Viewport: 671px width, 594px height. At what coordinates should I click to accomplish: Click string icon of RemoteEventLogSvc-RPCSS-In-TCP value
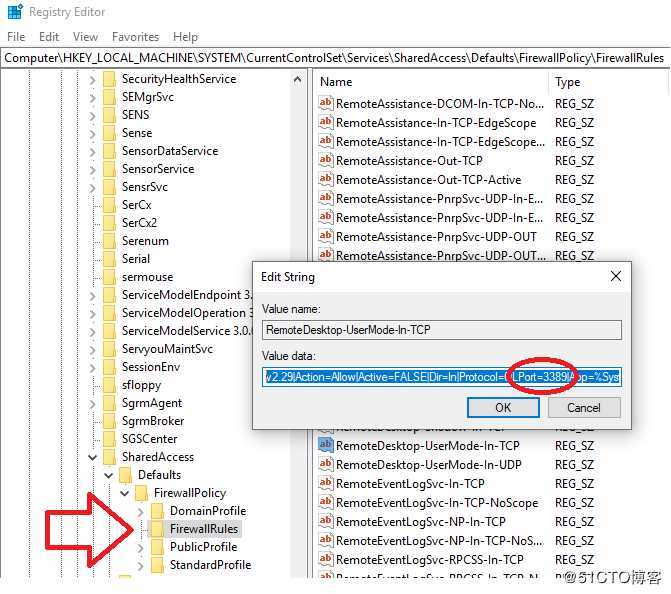[325, 559]
